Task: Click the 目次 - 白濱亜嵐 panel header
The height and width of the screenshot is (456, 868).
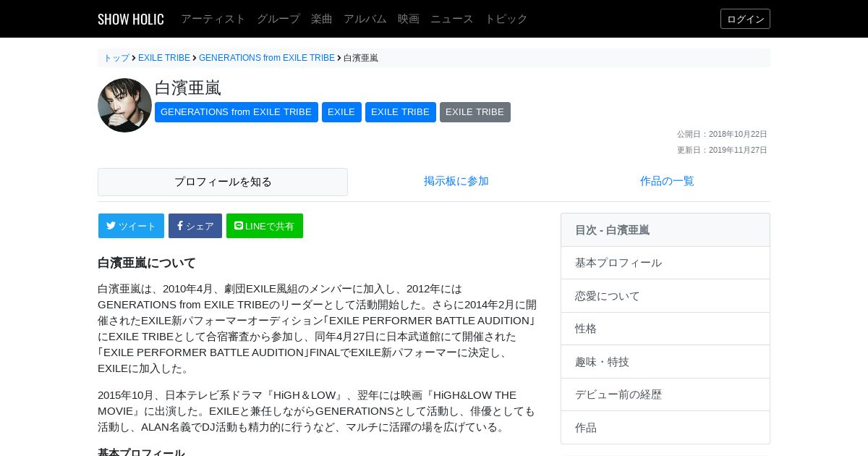Action: (665, 230)
